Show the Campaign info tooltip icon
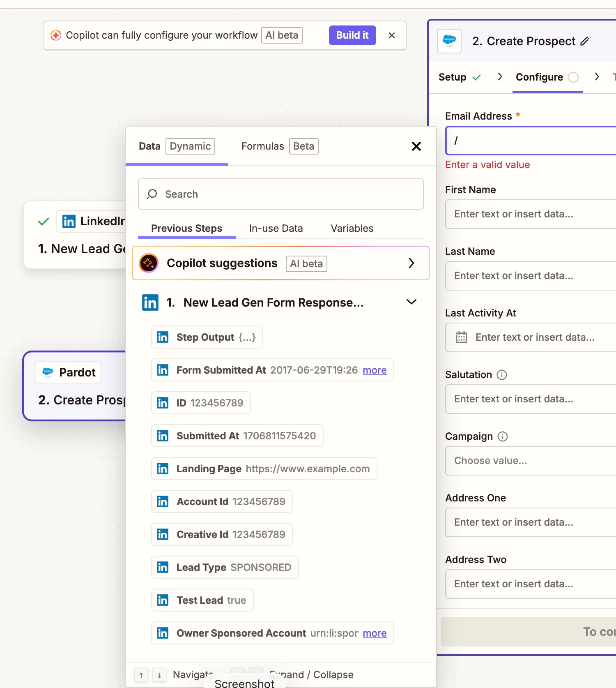The height and width of the screenshot is (688, 616). pos(503,436)
